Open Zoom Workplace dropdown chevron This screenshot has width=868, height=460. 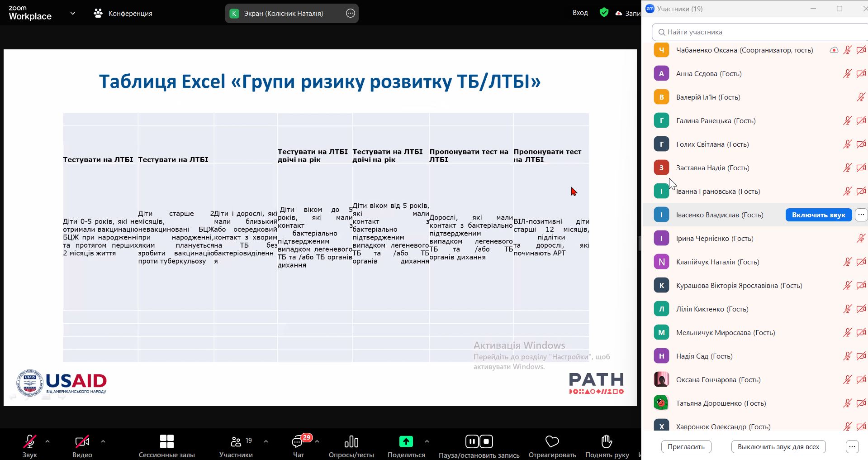click(x=73, y=14)
